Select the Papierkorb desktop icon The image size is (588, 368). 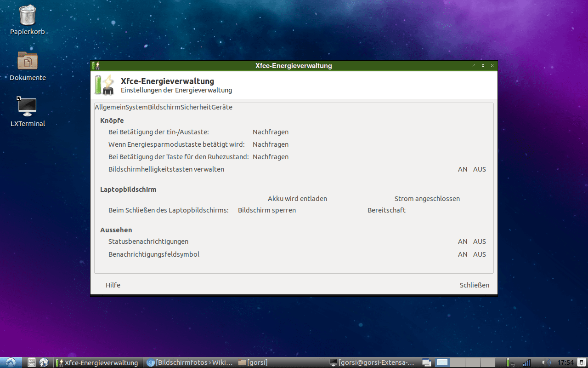point(28,21)
